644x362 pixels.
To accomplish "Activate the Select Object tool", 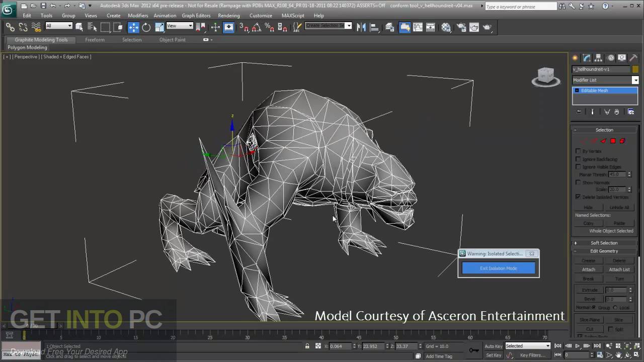I will click(79, 27).
